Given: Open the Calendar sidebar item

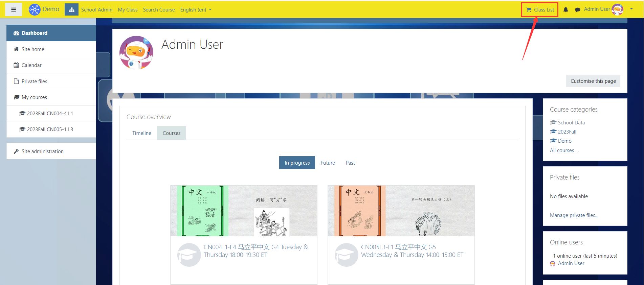Looking at the screenshot, I should tap(31, 65).
